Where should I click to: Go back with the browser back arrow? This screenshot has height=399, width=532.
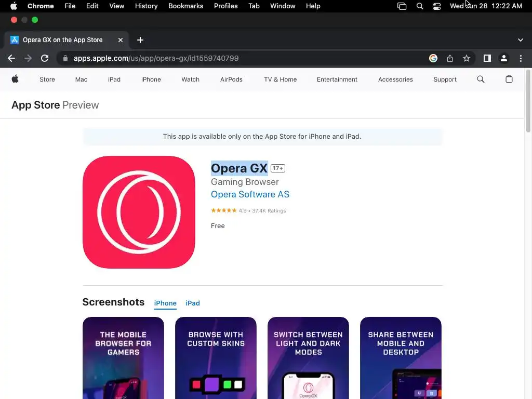coord(11,58)
